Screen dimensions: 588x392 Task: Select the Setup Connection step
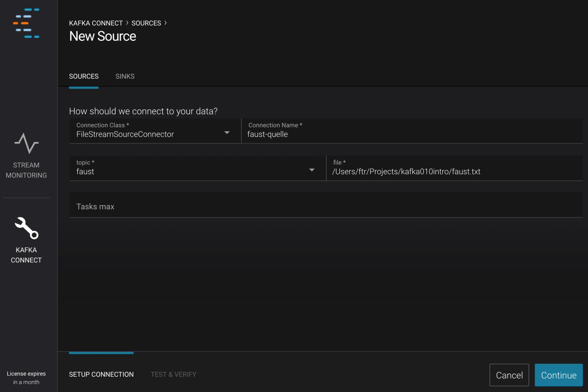tap(101, 374)
